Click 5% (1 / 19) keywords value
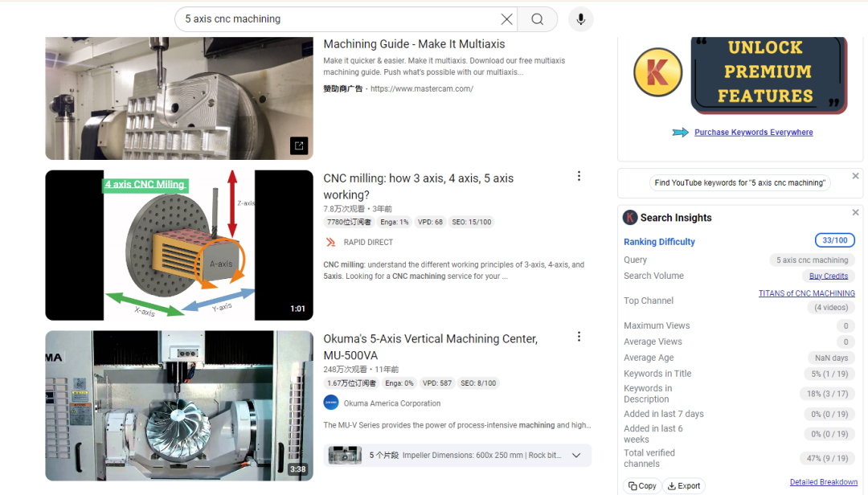 829,374
